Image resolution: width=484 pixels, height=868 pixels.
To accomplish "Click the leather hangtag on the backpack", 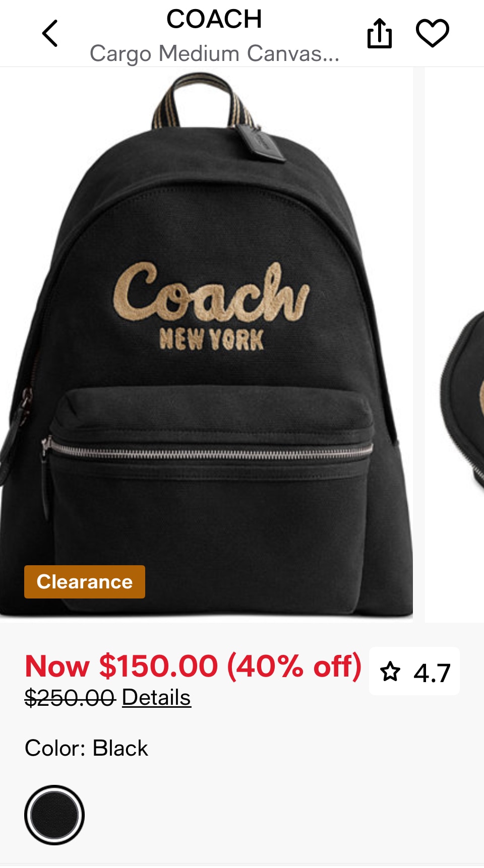I will pos(261,144).
